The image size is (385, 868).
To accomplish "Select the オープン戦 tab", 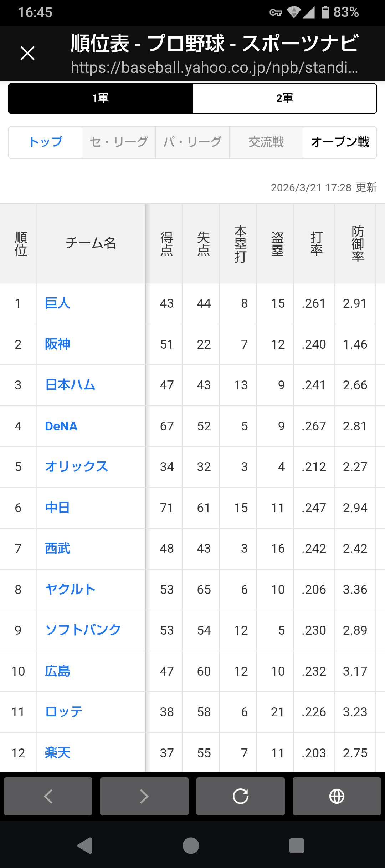I will tap(340, 142).
